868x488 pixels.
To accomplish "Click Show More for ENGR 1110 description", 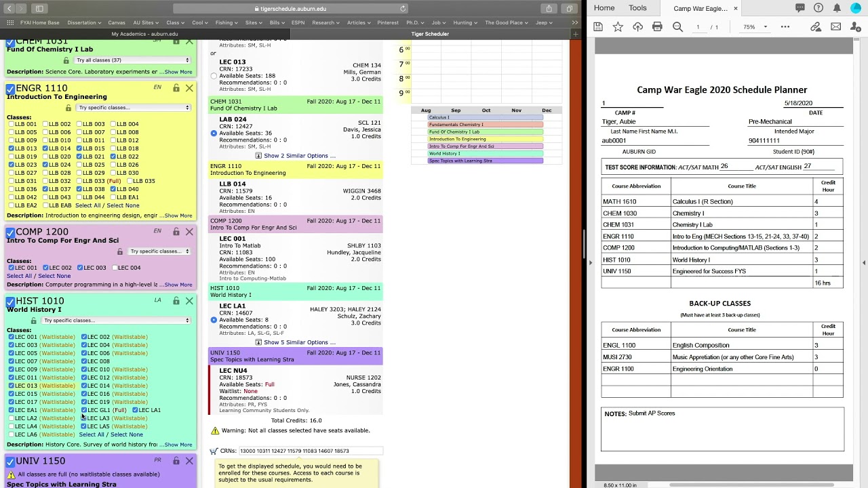I will click(178, 216).
